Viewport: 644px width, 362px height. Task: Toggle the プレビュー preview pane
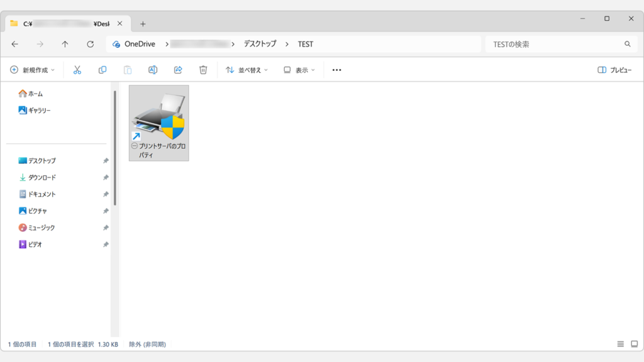[x=614, y=70]
